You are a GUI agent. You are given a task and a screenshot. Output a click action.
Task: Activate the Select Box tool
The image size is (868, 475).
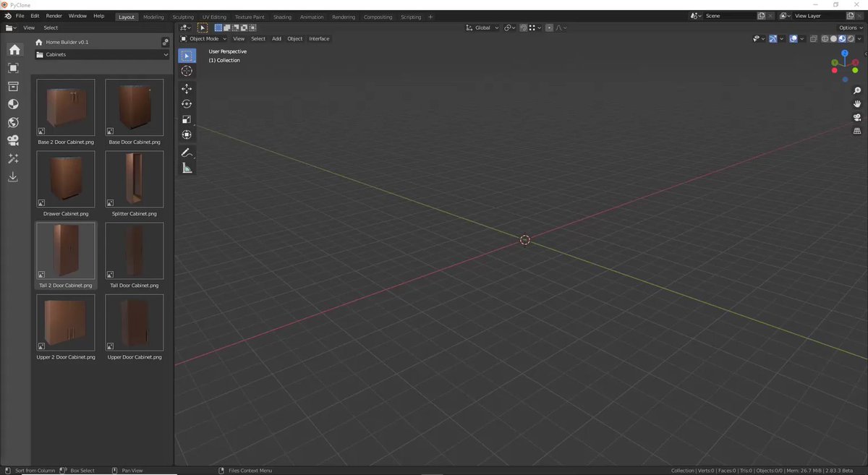click(187, 56)
